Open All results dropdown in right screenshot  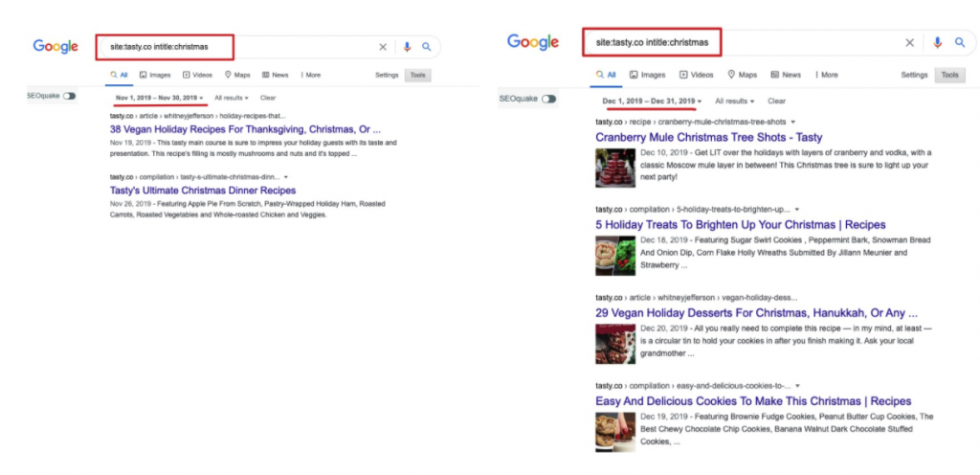click(x=734, y=101)
